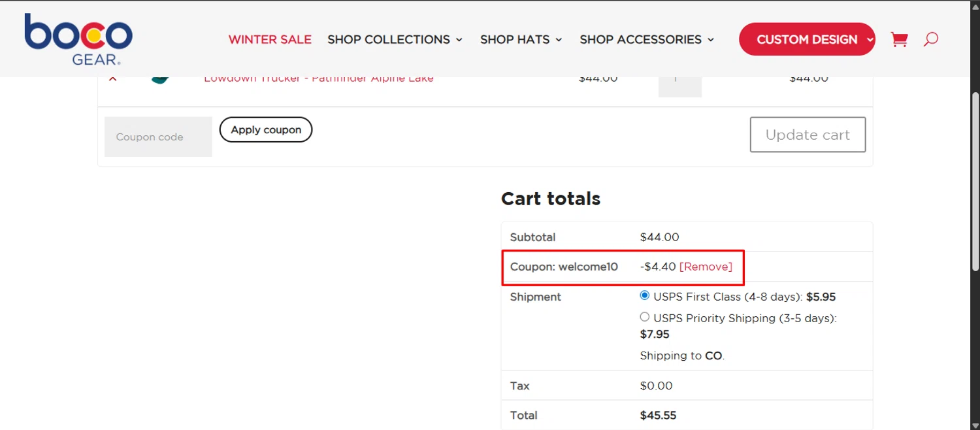Image resolution: width=980 pixels, height=430 pixels.
Task: Click the page vertical scrollbar
Action: click(x=975, y=181)
